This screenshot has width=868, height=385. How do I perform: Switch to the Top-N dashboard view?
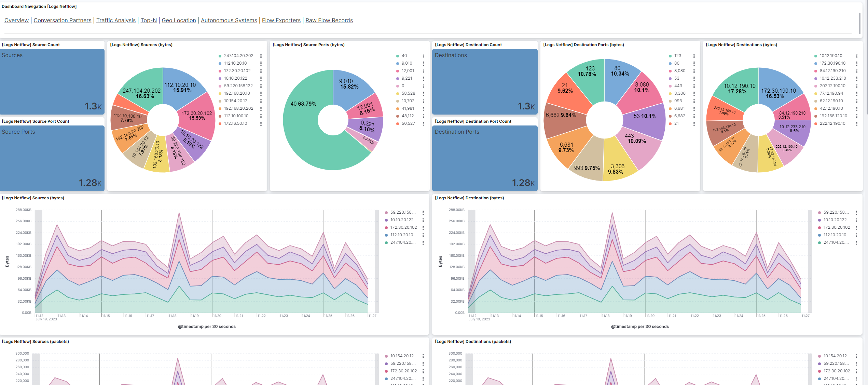pyautogui.click(x=149, y=20)
